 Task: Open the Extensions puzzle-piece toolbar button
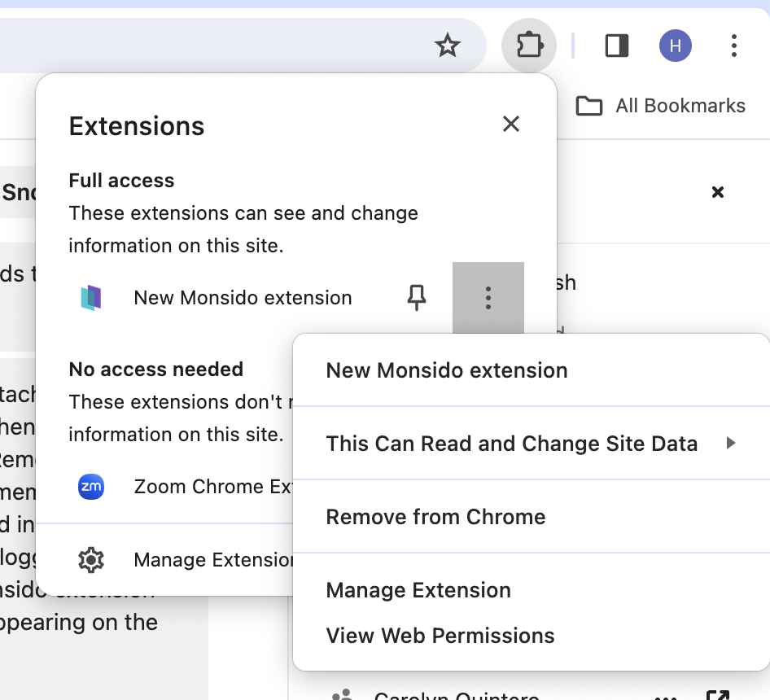coord(529,46)
